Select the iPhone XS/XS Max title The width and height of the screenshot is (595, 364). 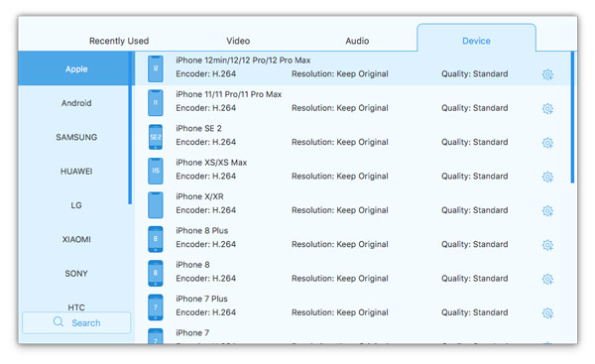[x=211, y=163]
